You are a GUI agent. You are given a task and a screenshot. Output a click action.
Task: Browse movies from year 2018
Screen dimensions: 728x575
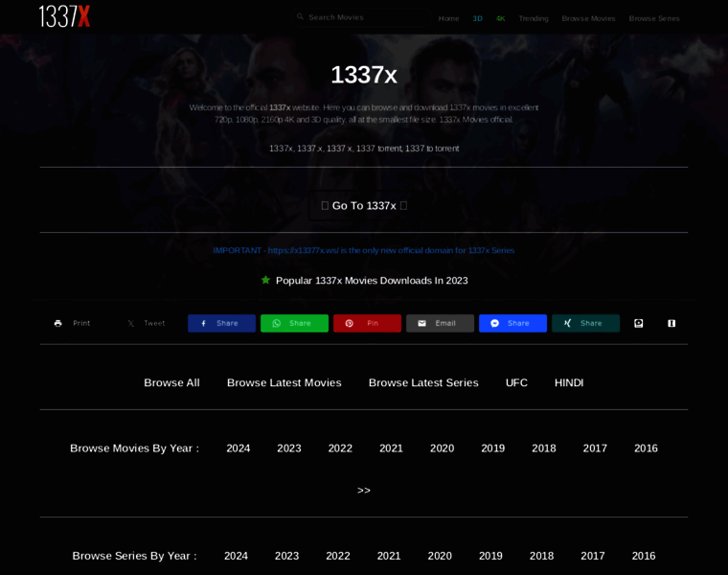pos(544,448)
